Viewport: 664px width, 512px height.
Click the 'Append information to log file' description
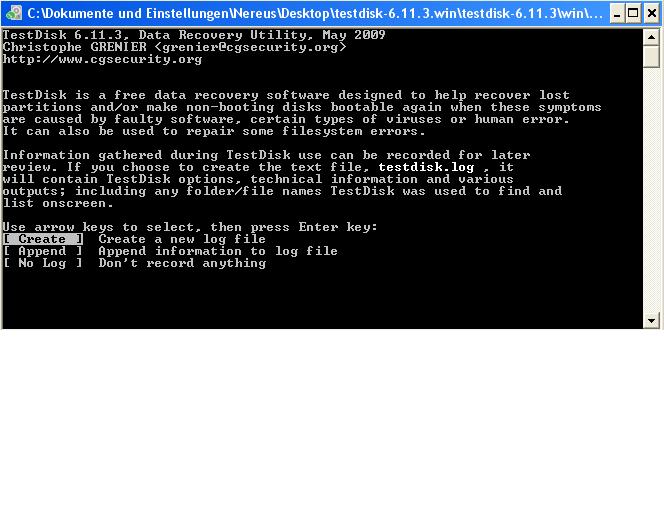[x=218, y=251]
